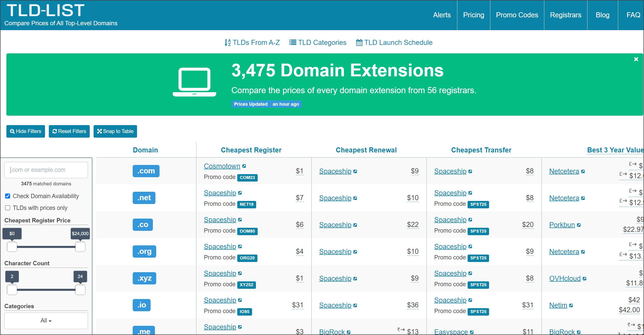The width and height of the screenshot is (644, 335).
Task: Go to the Registrars nav page
Action: 566,15
